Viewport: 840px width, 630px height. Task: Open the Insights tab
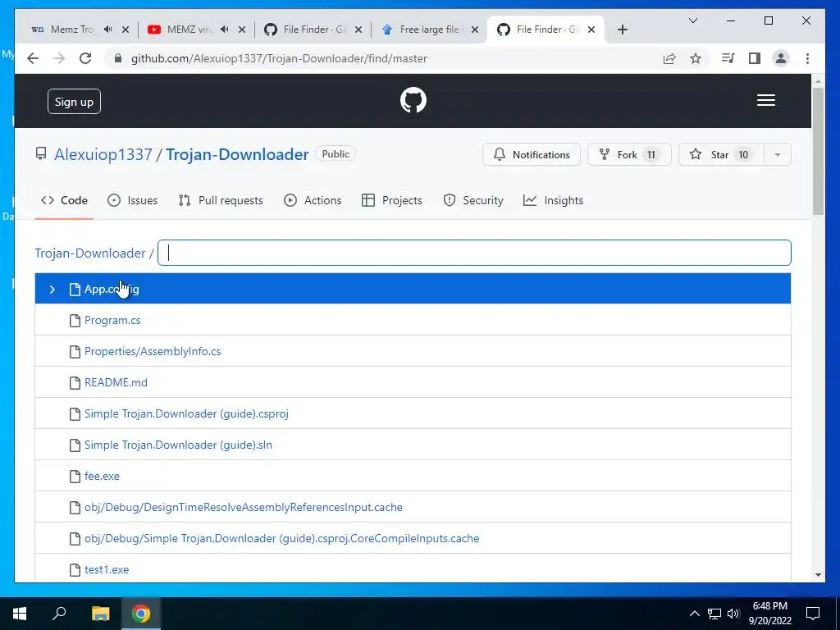pos(554,200)
